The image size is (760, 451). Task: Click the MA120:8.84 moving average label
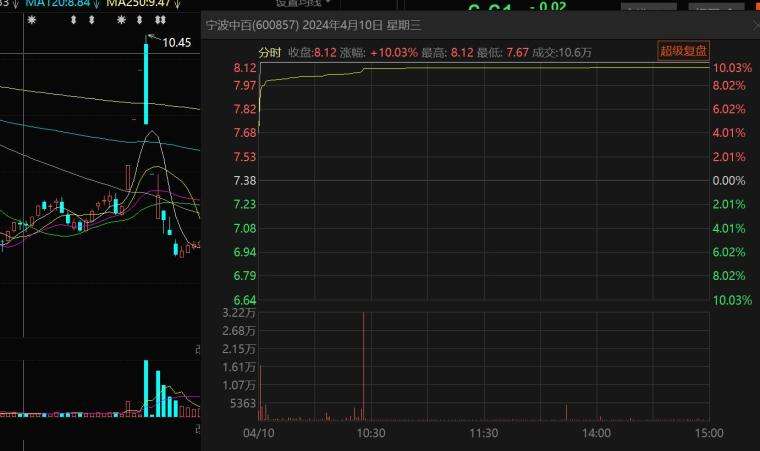58,4
